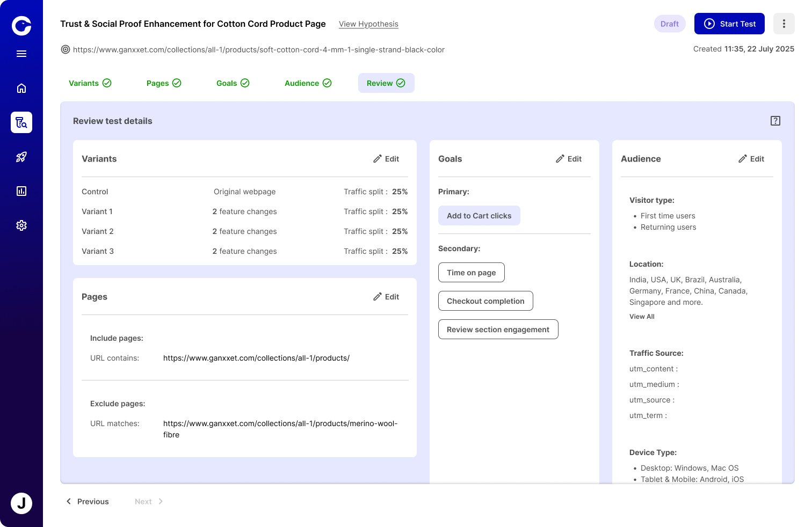Switch to the Variants tab
The height and width of the screenshot is (527, 812).
(x=90, y=83)
